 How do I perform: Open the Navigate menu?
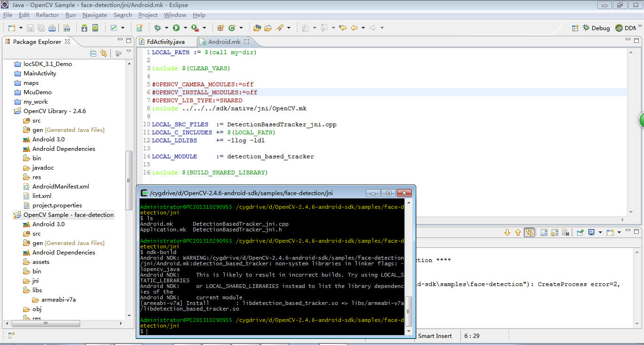[x=95, y=15]
